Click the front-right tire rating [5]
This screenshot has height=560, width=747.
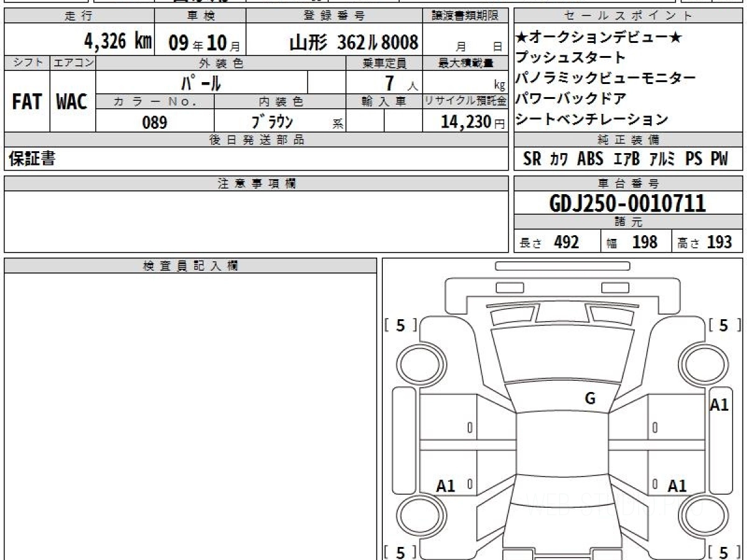724,325
